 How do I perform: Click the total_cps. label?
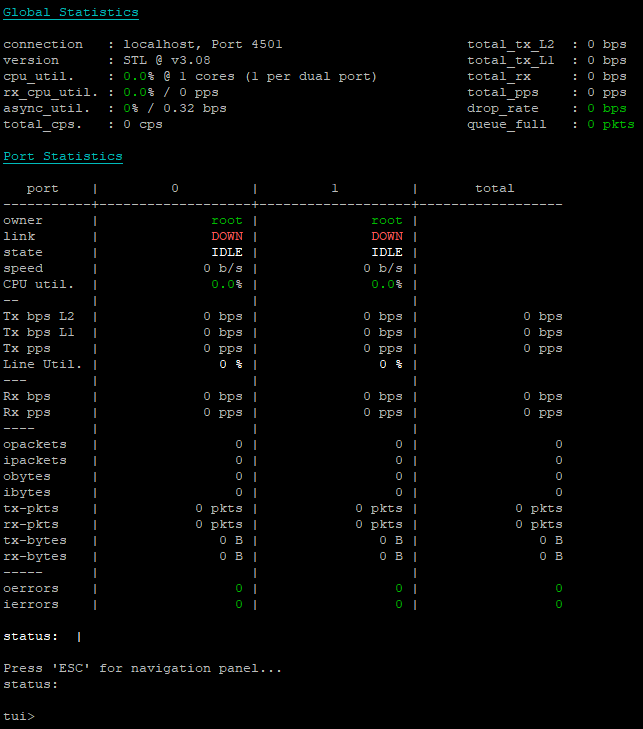tap(42, 125)
